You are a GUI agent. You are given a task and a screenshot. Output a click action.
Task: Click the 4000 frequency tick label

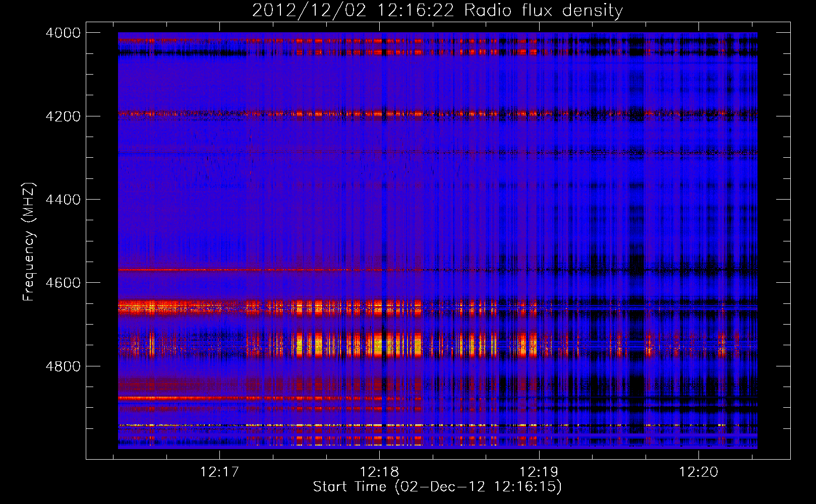[63, 33]
